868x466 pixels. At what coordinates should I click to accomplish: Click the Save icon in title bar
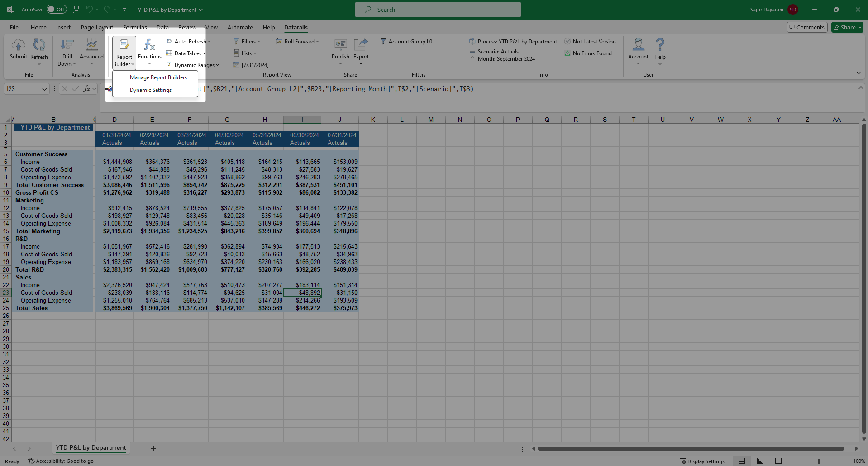tap(76, 10)
